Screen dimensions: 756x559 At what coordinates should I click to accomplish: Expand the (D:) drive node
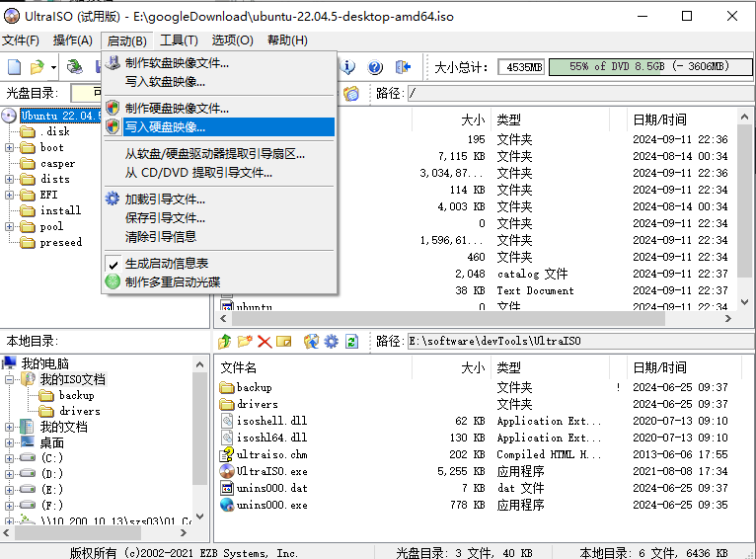click(x=9, y=474)
